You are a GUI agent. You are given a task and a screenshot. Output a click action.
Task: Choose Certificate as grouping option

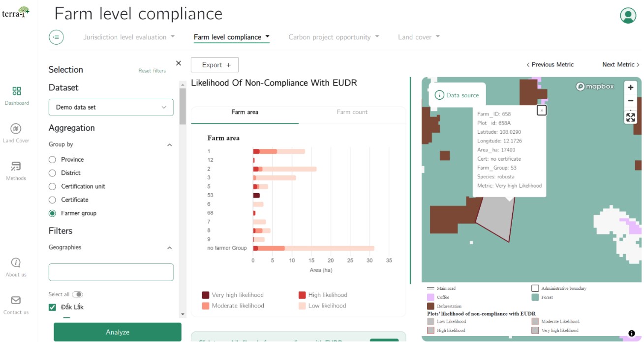[52, 200]
